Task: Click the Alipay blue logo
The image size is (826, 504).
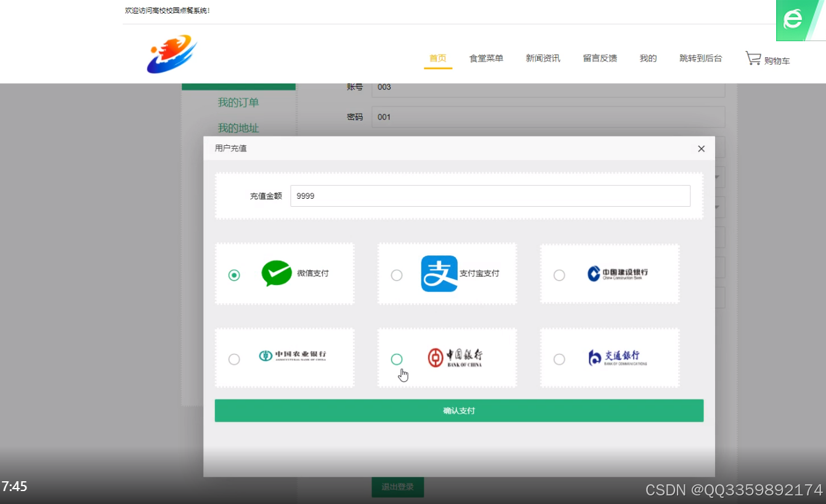Action: (x=439, y=273)
